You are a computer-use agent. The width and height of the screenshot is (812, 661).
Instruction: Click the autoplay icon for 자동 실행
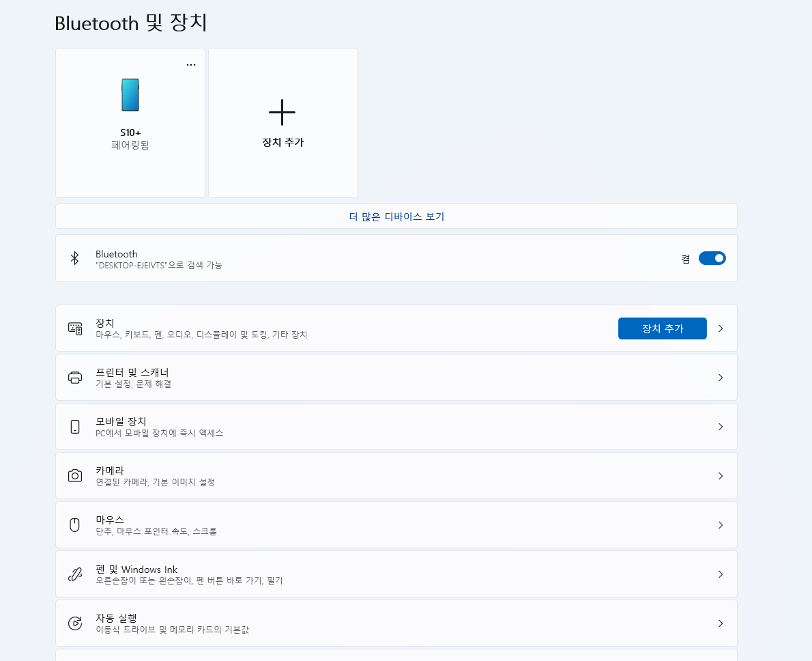tap(75, 623)
